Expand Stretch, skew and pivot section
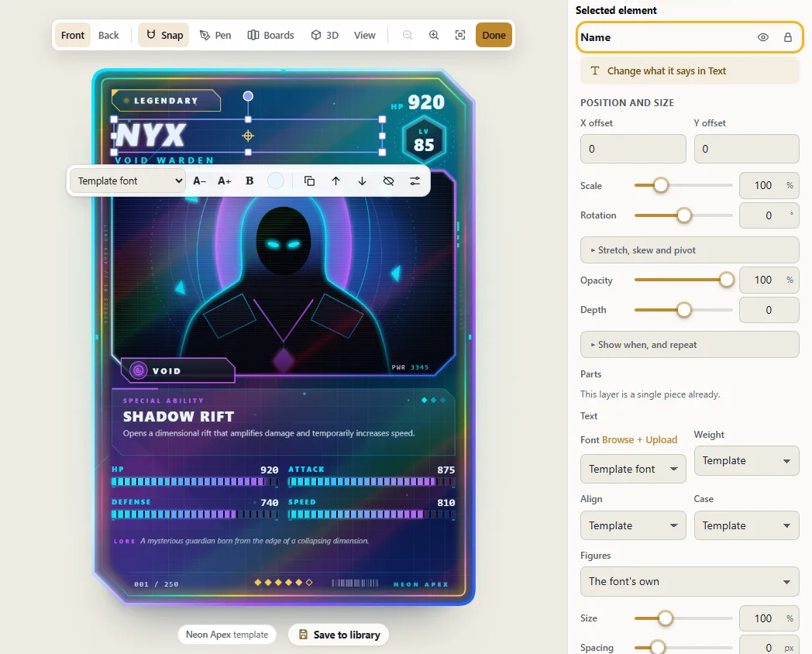 click(x=690, y=250)
